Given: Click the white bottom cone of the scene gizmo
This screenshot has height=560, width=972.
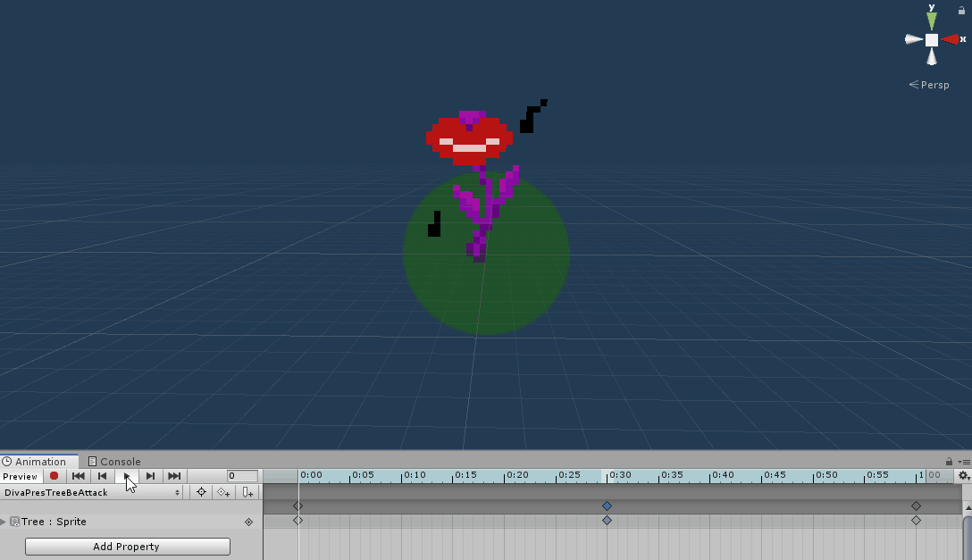Looking at the screenshot, I should (932, 57).
